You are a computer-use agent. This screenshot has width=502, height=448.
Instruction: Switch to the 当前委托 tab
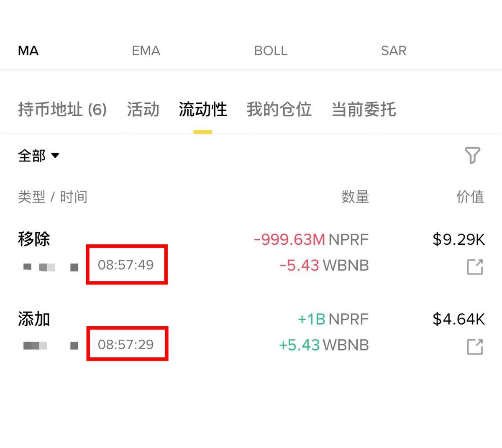(362, 109)
